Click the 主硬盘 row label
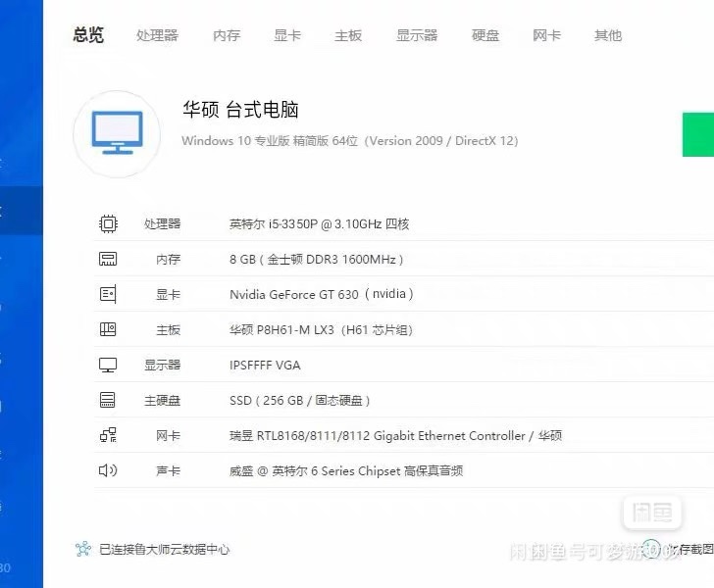This screenshot has width=714, height=588. pyautogui.click(x=162, y=401)
